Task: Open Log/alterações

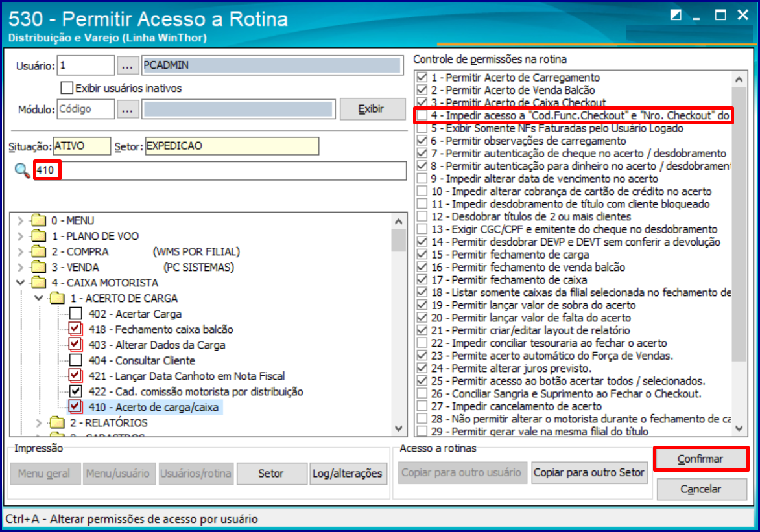Action: point(348,474)
